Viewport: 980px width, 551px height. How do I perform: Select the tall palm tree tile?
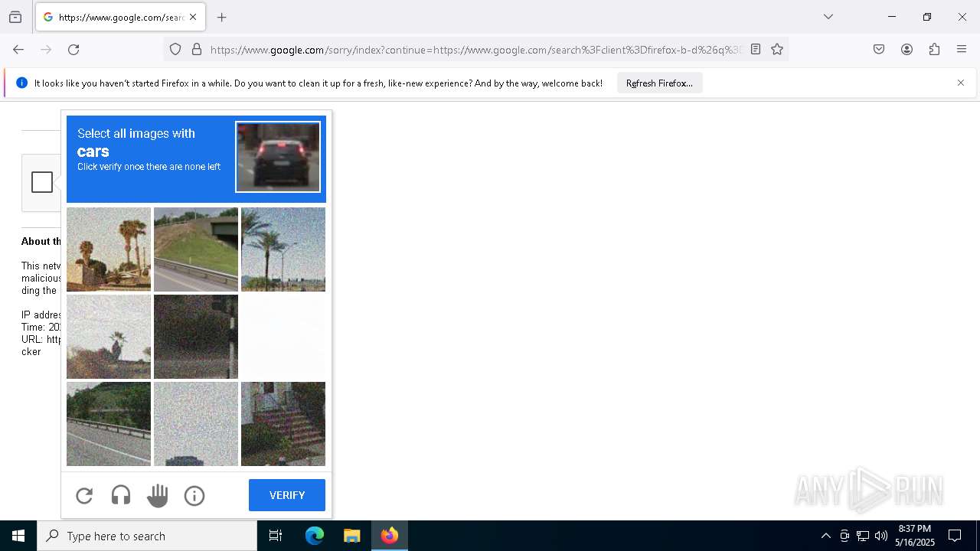point(283,249)
